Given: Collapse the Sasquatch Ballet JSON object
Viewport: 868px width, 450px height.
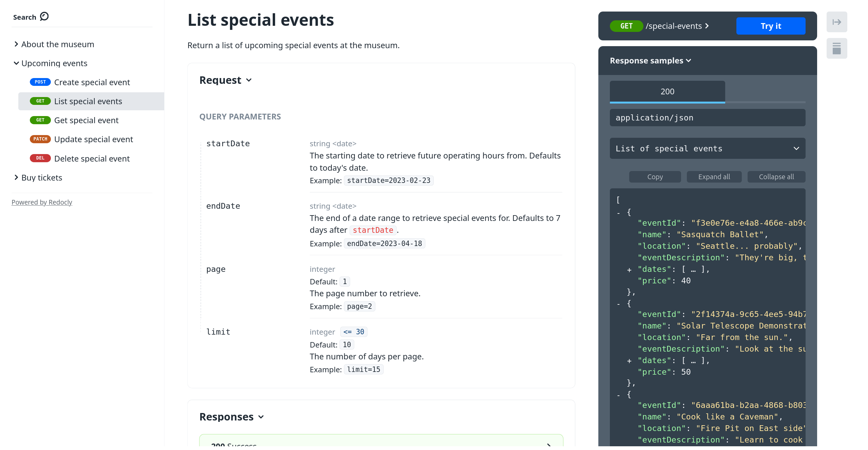Looking at the screenshot, I should click(x=618, y=213).
